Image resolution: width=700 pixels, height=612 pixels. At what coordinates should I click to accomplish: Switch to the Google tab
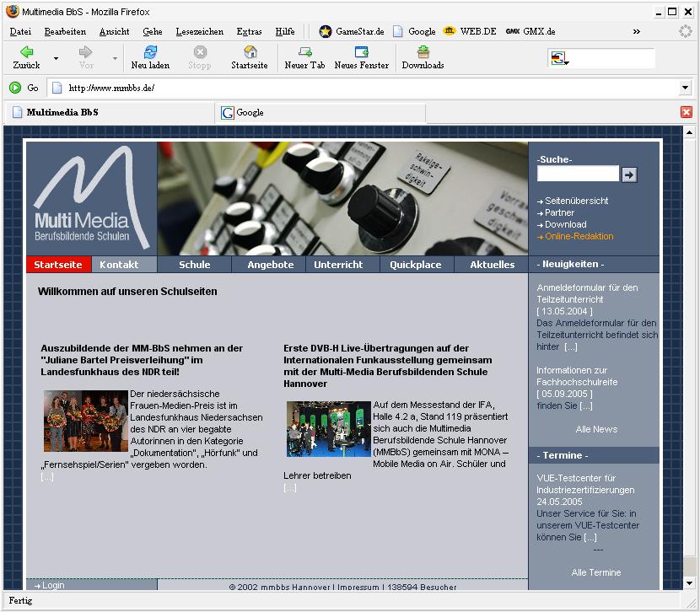[x=320, y=112]
